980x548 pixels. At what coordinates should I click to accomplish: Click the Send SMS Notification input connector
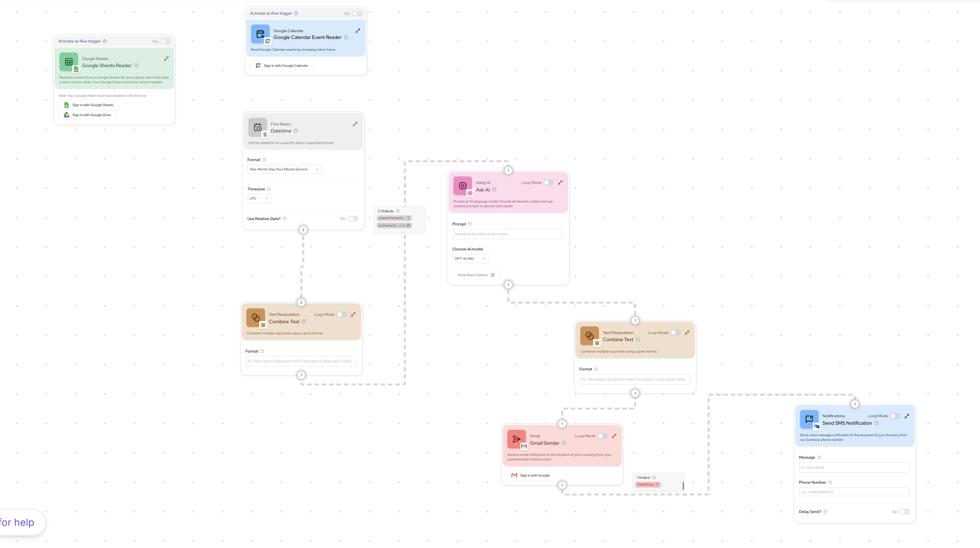pos(855,404)
